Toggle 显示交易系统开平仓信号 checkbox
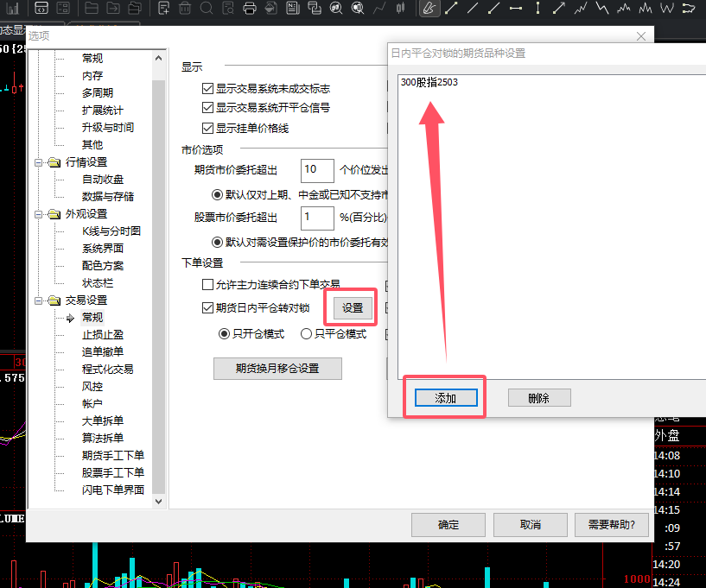 coord(207,108)
